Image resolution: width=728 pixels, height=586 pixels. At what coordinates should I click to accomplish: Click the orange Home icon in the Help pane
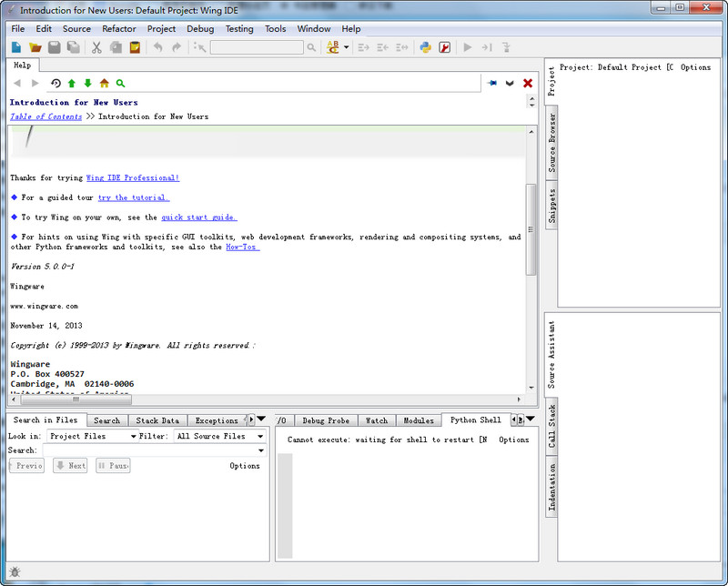click(x=104, y=83)
